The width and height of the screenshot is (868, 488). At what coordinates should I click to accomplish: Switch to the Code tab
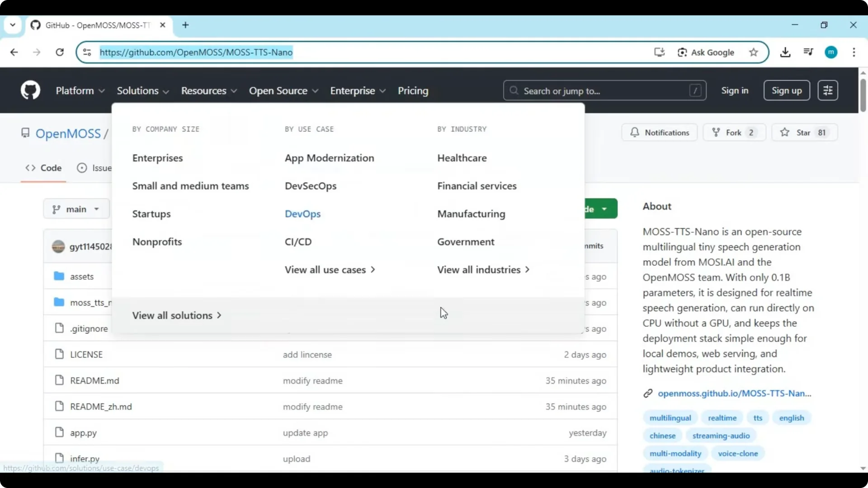pyautogui.click(x=43, y=168)
